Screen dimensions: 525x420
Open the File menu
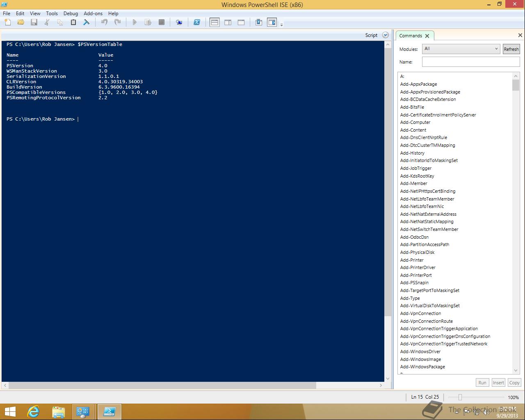(7, 13)
